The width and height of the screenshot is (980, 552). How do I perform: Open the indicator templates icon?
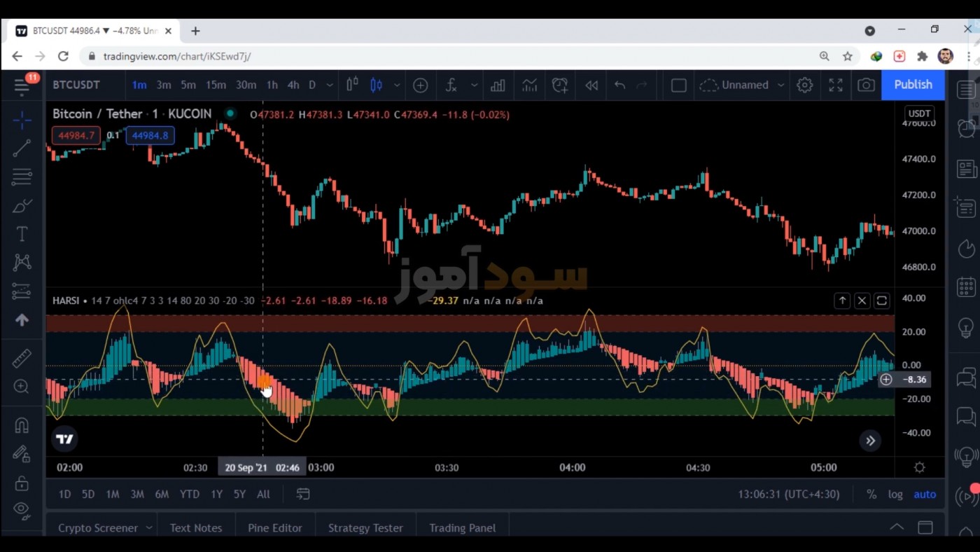pyautogui.click(x=530, y=85)
